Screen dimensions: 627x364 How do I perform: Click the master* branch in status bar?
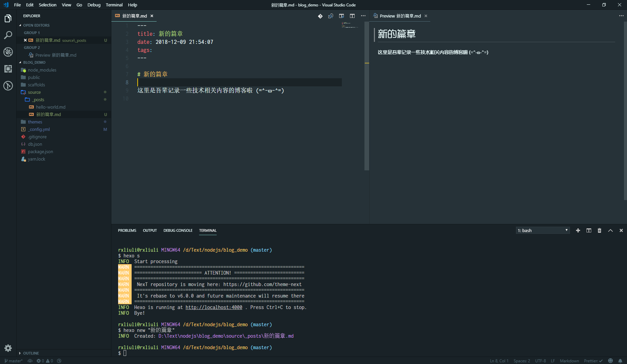point(13,361)
